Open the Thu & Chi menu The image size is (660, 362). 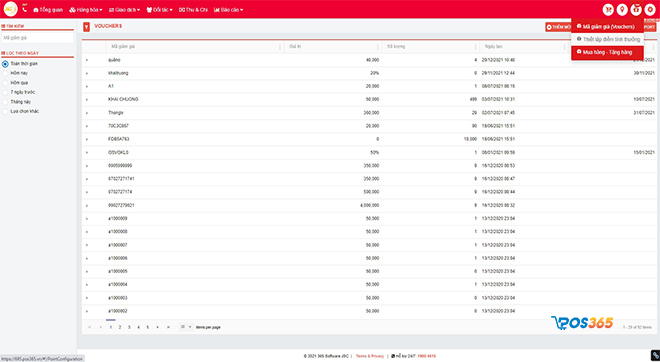pos(193,10)
